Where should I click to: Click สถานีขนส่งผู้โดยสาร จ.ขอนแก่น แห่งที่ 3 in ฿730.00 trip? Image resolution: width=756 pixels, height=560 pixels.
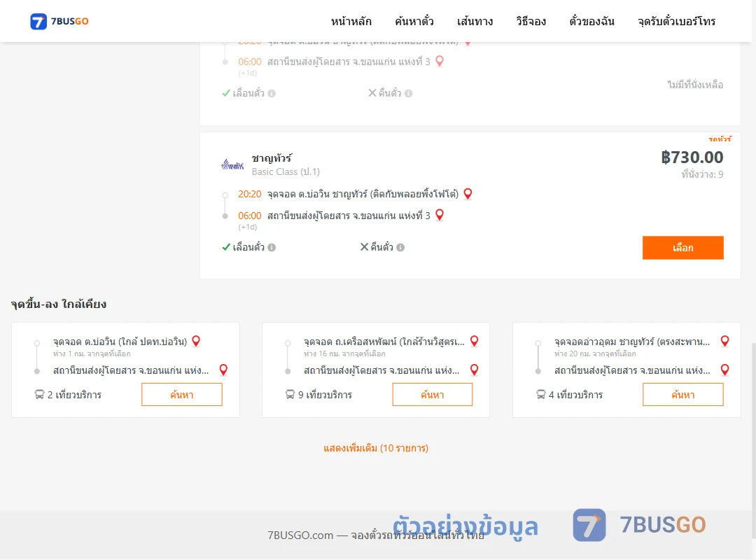click(349, 216)
